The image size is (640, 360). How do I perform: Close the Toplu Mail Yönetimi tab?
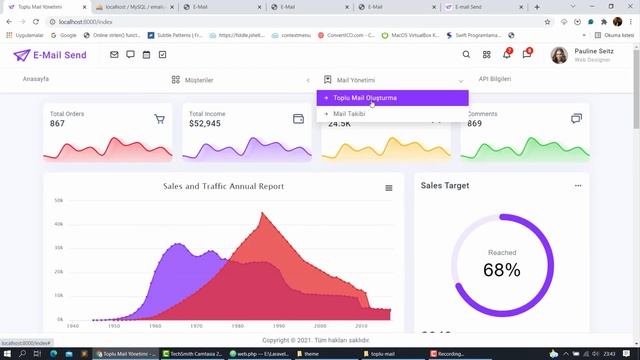click(x=84, y=7)
